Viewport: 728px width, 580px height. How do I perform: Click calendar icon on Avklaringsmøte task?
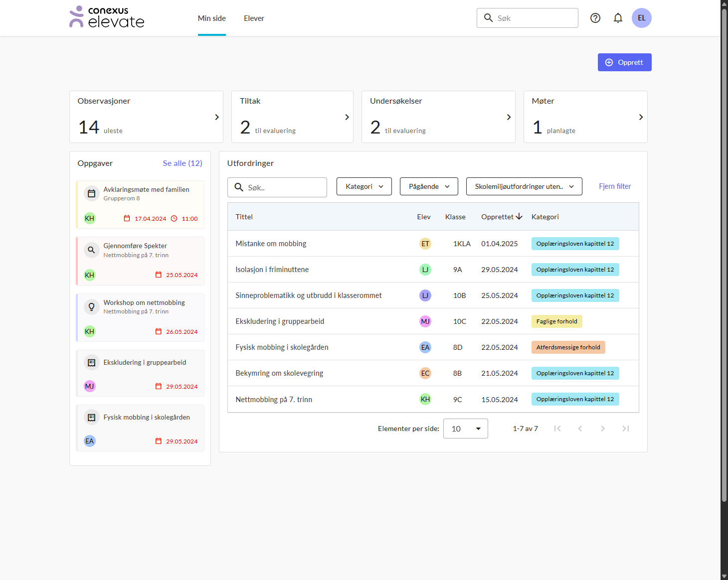91,194
